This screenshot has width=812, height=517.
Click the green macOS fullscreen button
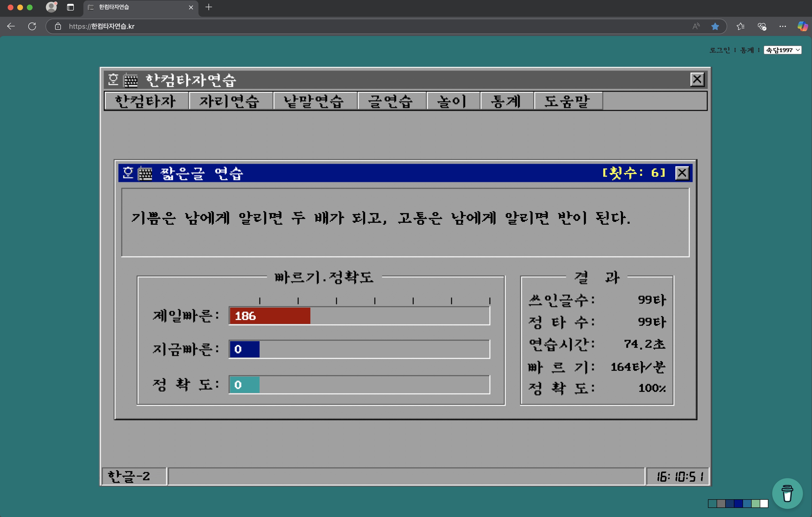[x=30, y=7]
